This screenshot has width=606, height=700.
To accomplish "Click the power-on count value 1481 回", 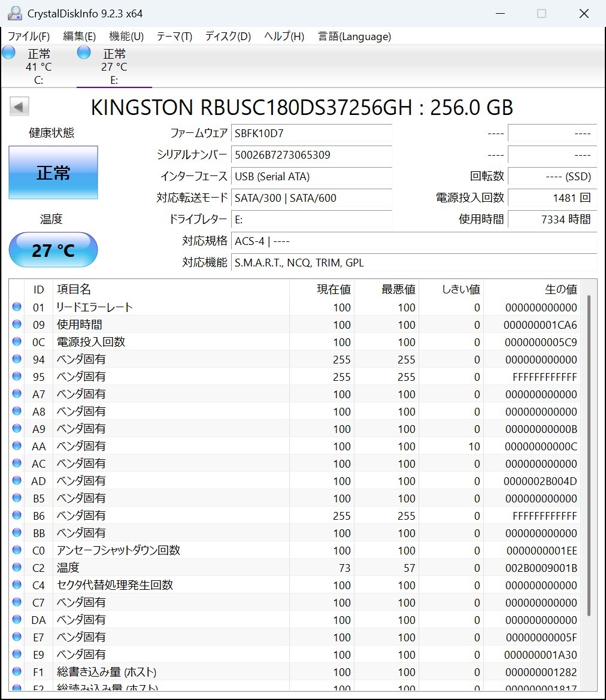I will point(553,198).
